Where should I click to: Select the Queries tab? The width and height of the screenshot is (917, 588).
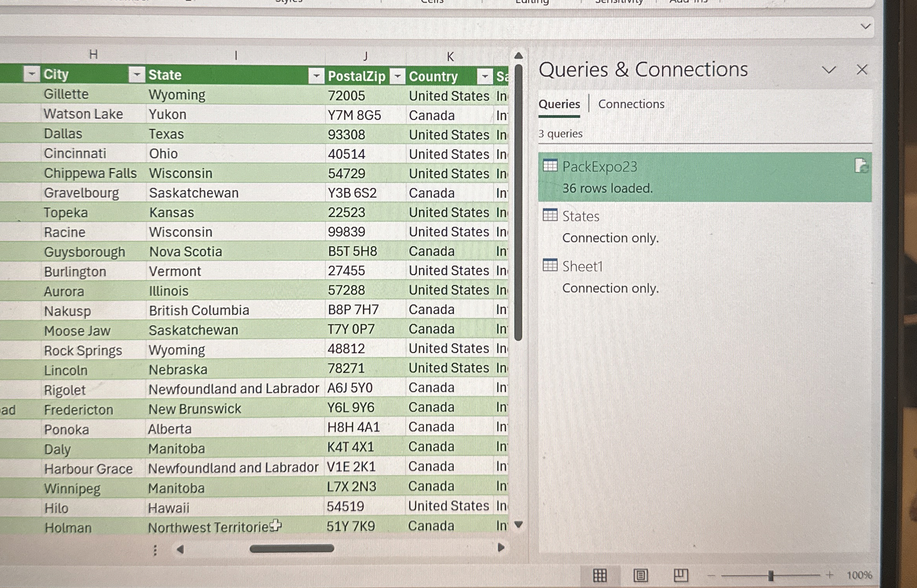(559, 104)
